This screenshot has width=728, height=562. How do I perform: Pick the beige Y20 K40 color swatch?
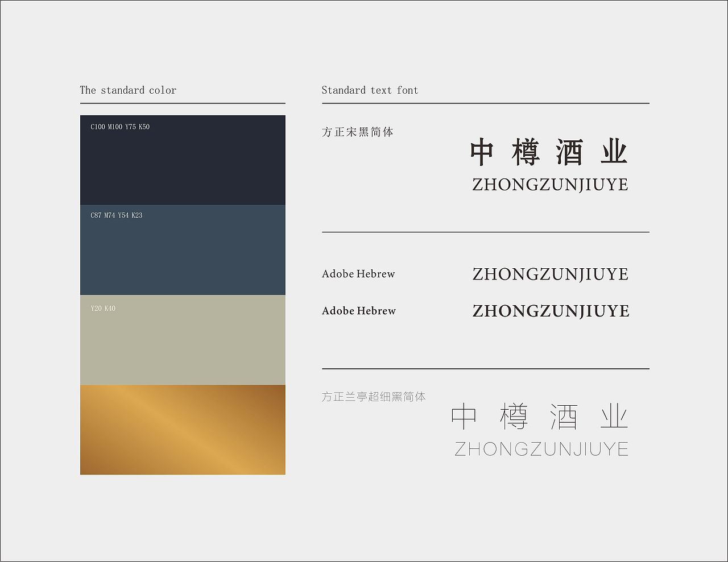183,340
